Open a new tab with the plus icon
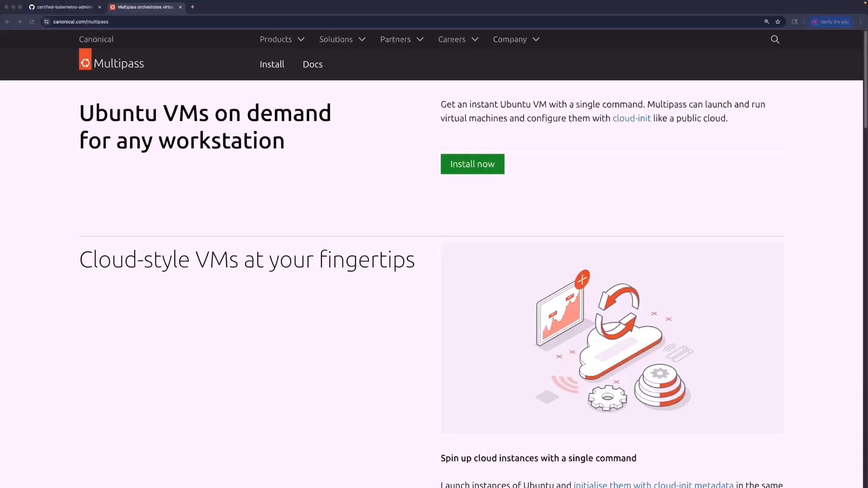This screenshot has height=488, width=868. (x=193, y=7)
